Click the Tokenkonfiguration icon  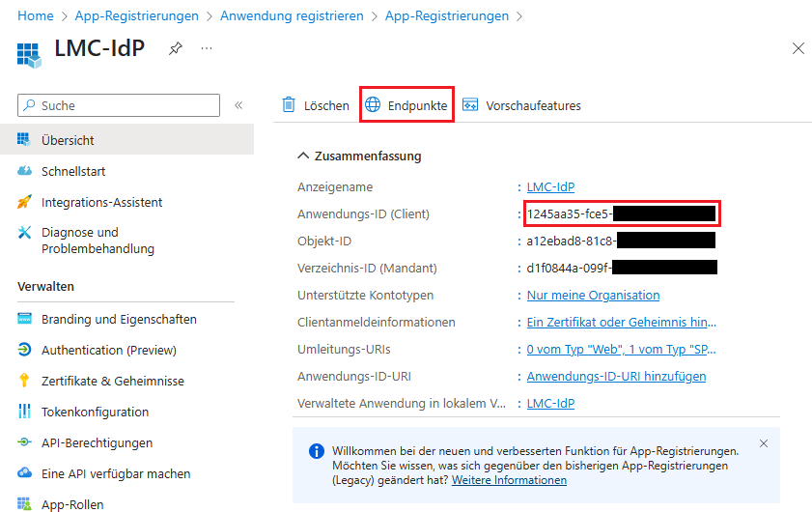(25, 412)
